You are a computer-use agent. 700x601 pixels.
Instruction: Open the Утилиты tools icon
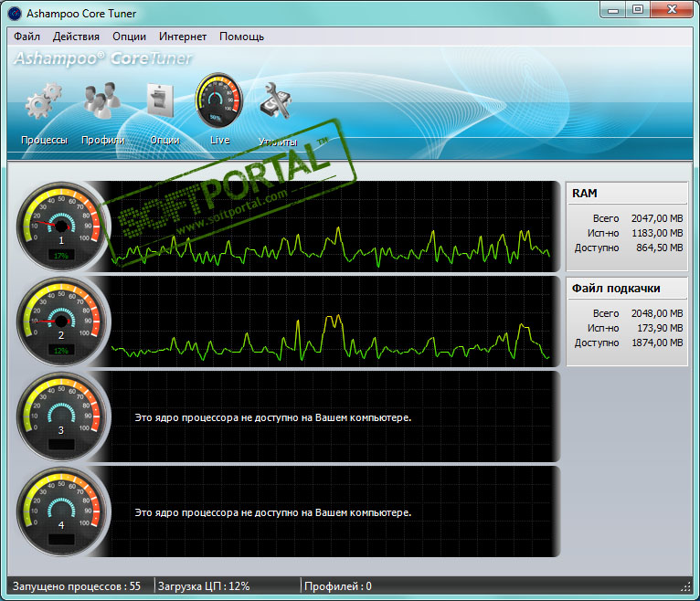276,100
